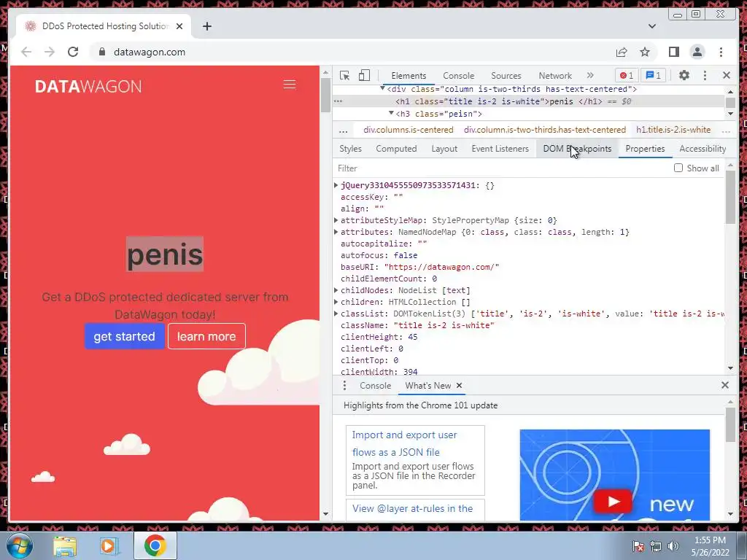This screenshot has width=747, height=560.
Task: Toggle the device toolbar icon
Action: (364, 75)
